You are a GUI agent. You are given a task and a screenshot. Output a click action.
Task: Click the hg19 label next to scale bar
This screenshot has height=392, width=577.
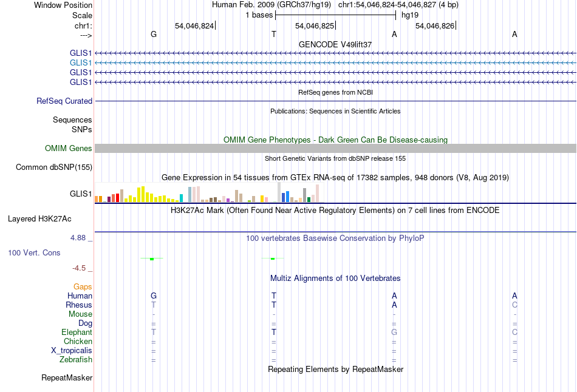410,15
